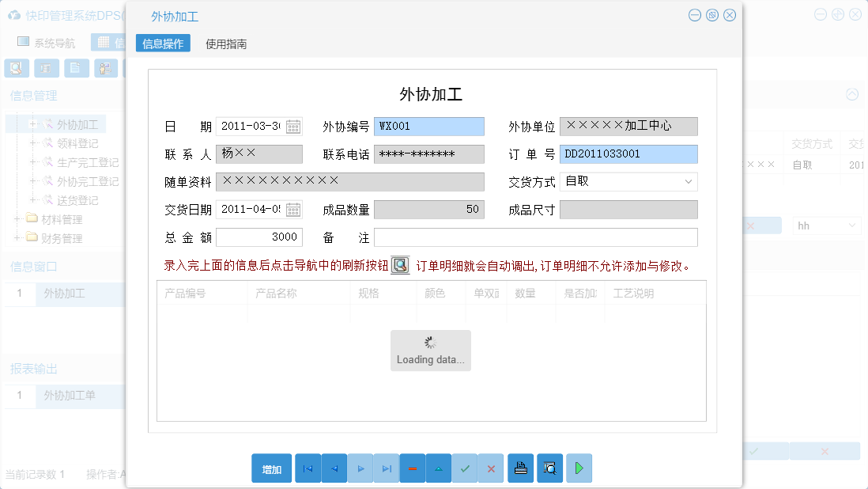Click the confirm checkmark icon on the toolbar

pyautogui.click(x=465, y=468)
